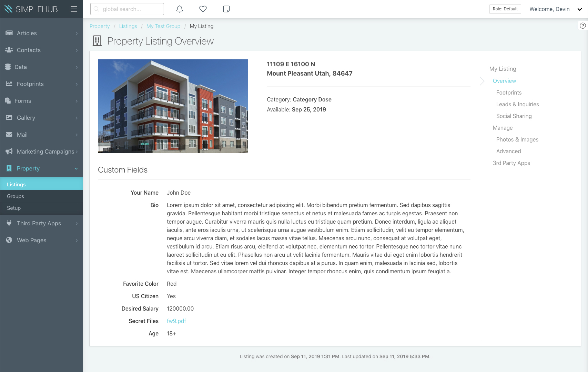Click the Articles sidebar icon

coord(9,33)
